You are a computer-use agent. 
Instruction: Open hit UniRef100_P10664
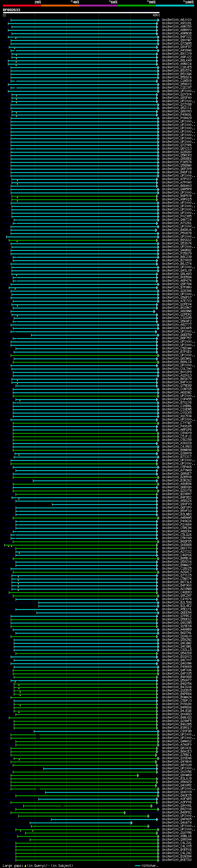tap(177, 524)
